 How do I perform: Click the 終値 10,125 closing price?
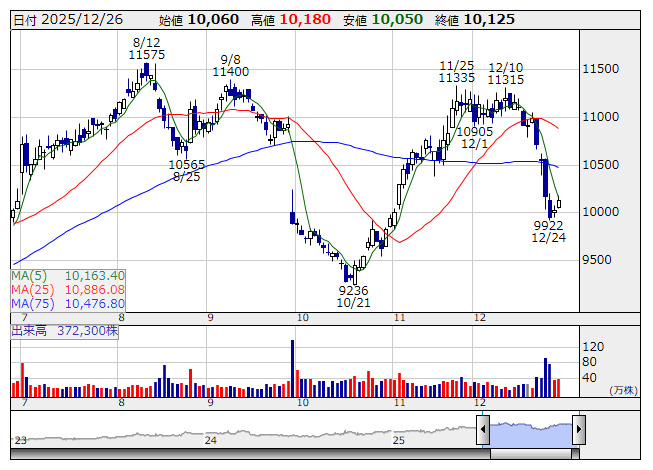[475, 20]
